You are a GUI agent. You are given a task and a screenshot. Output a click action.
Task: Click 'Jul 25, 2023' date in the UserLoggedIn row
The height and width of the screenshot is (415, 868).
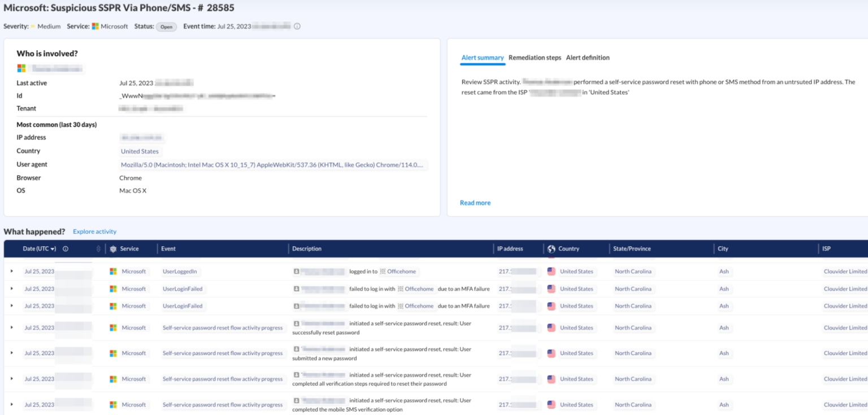pos(39,272)
